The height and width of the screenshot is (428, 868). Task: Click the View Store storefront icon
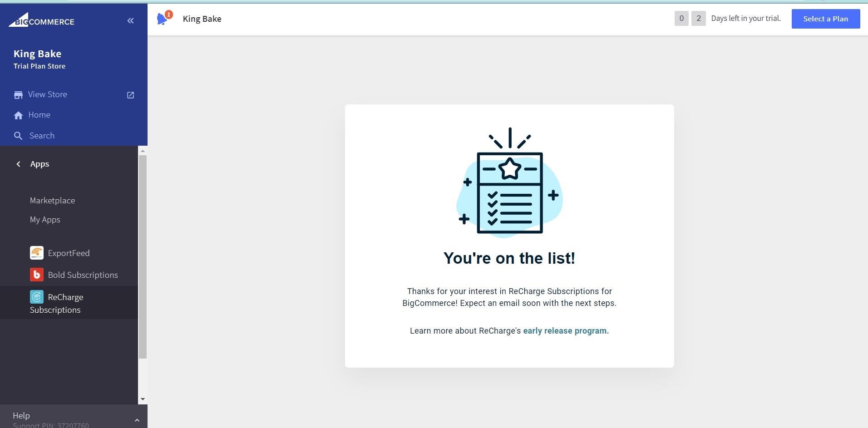[18, 95]
